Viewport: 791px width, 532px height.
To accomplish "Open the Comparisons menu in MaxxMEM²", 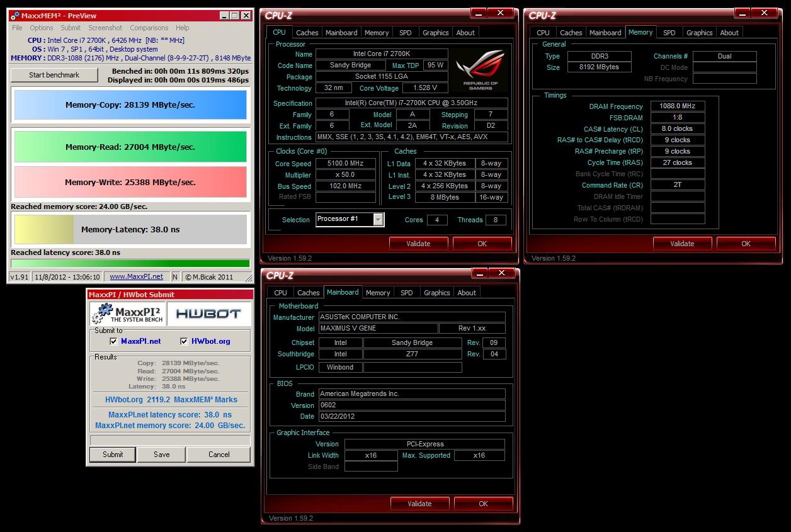I will click(149, 28).
